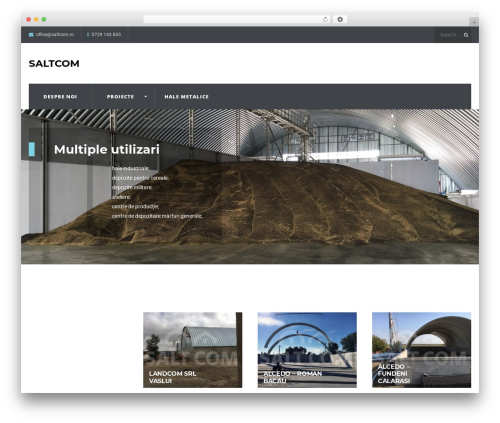
Task: Open the office@saltcom.ro email link
Action: 55,35
